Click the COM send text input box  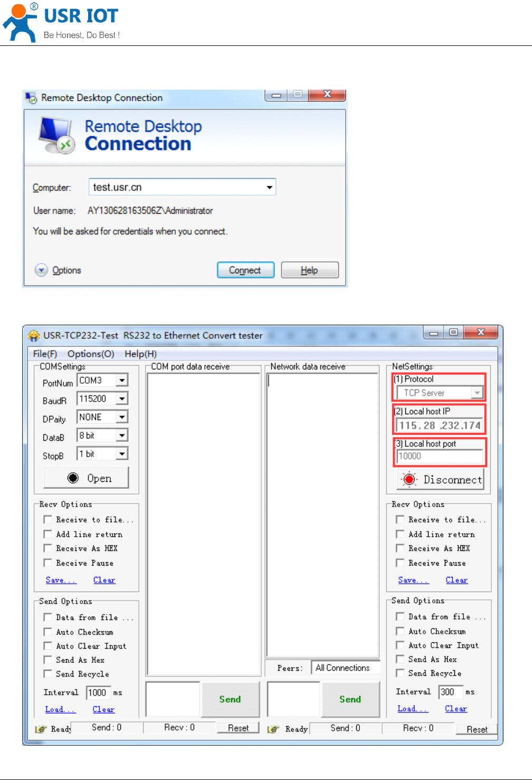[173, 699]
